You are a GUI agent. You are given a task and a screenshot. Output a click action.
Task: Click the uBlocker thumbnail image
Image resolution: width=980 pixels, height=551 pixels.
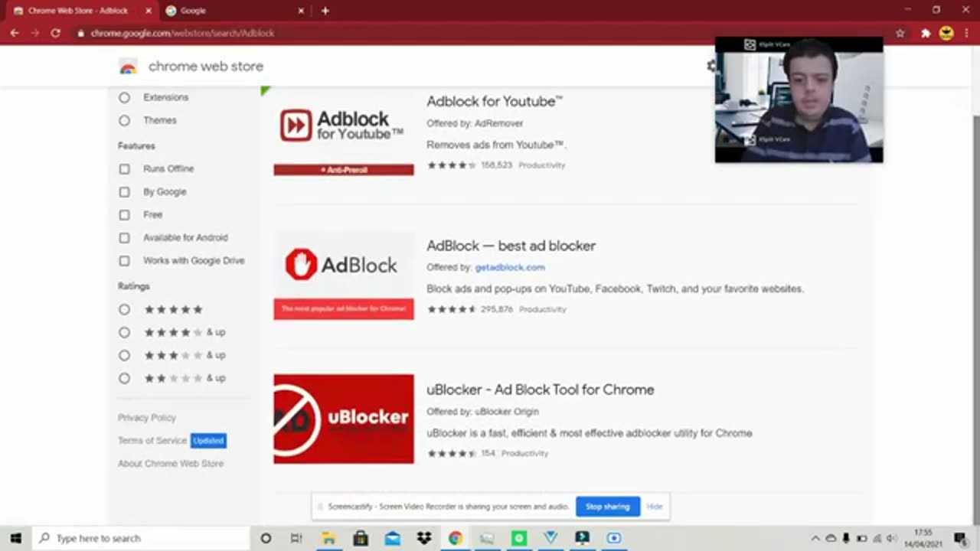click(344, 419)
